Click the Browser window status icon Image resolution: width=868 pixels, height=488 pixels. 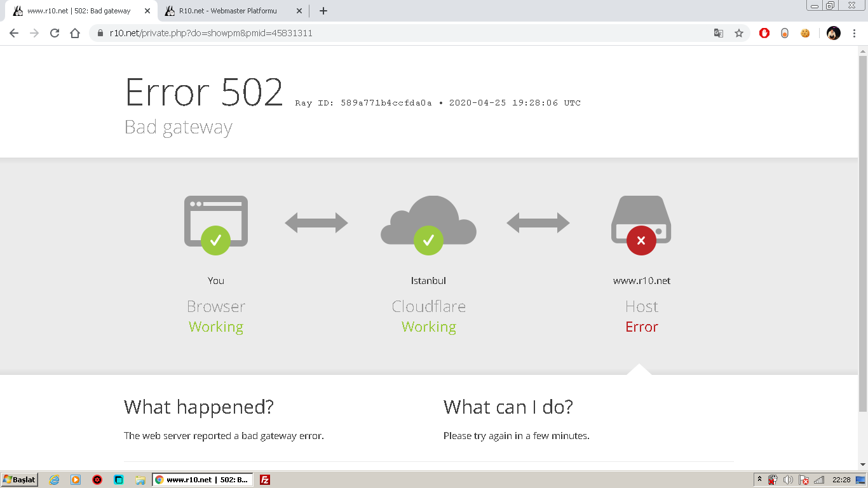(216, 225)
